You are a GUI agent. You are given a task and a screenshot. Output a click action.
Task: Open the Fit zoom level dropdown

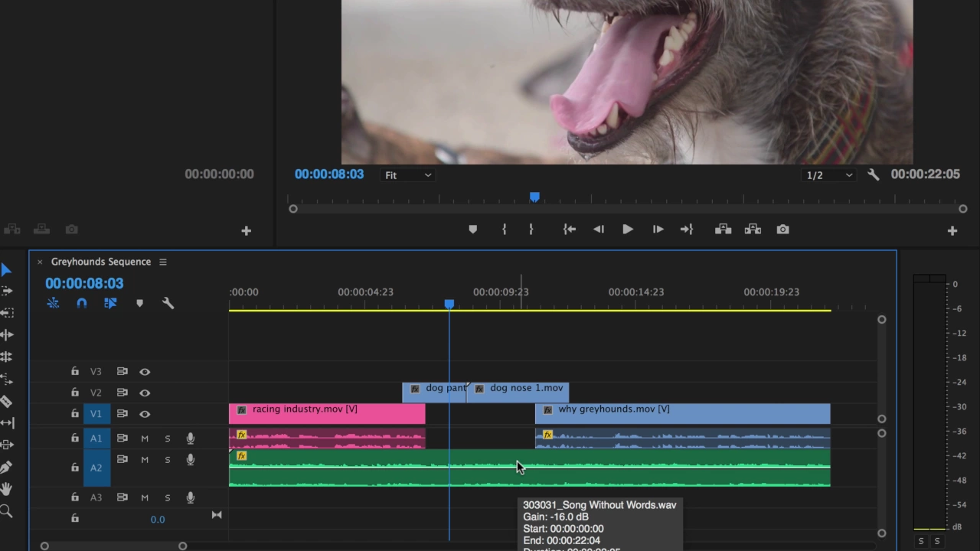(407, 175)
